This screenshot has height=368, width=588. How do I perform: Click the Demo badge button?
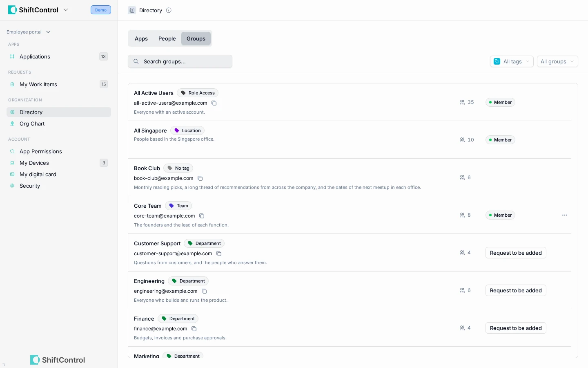click(101, 10)
